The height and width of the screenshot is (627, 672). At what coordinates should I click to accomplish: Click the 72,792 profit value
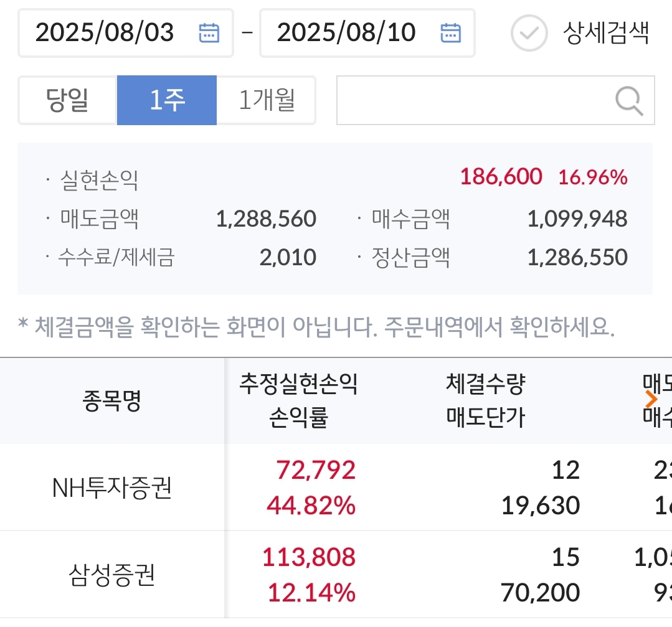coord(316,470)
